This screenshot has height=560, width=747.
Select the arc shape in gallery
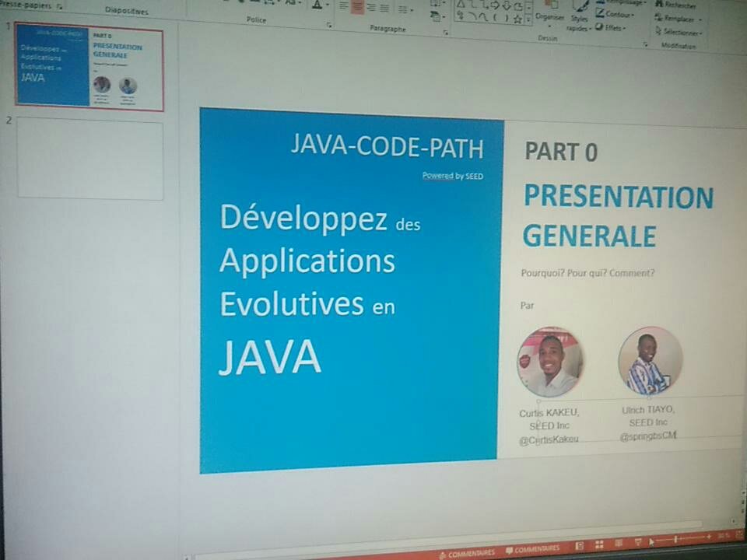(x=472, y=16)
